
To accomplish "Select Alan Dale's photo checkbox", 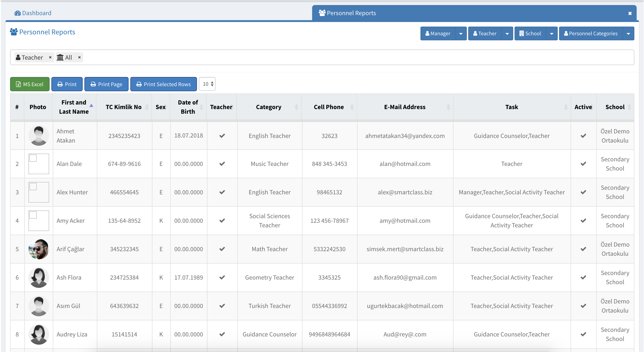I will (33, 158).
